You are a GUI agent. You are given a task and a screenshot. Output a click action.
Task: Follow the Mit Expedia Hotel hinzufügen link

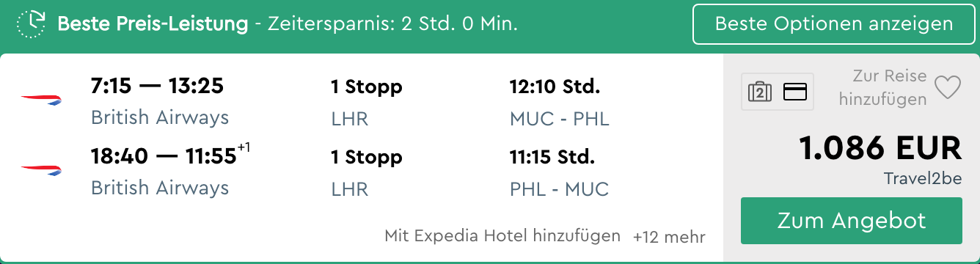(x=502, y=236)
